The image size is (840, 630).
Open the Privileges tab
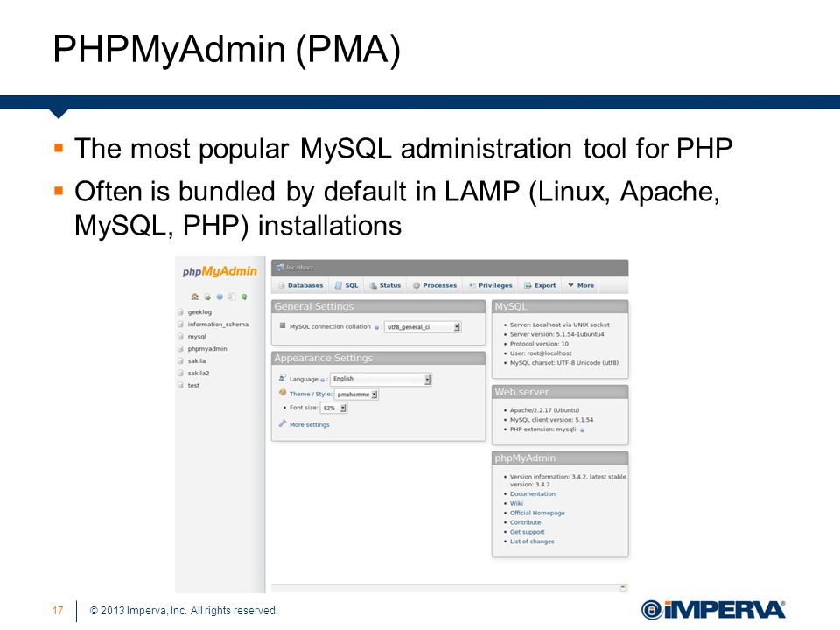click(491, 285)
